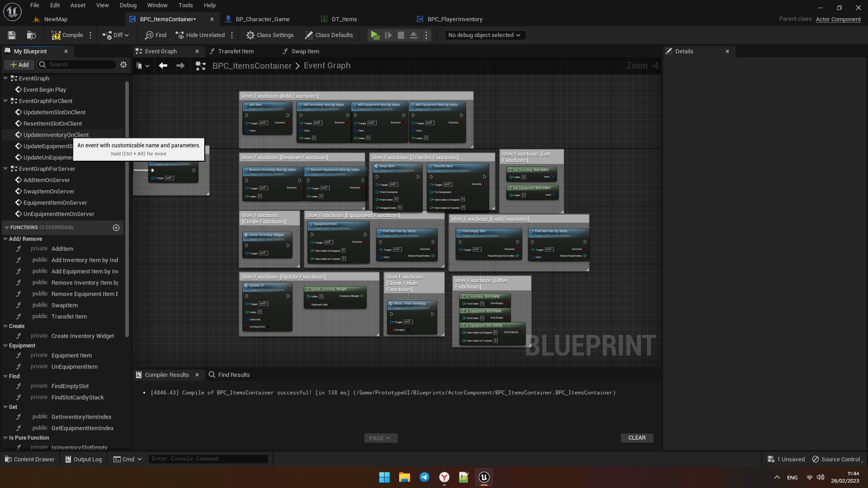Open the Content Drawer
The height and width of the screenshot is (488, 868).
29,459
